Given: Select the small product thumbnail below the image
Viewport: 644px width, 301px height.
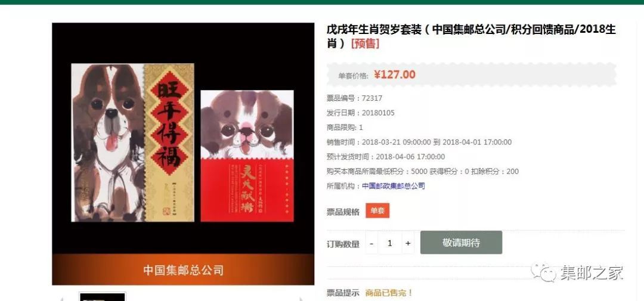Looking at the screenshot, I should [103, 296].
